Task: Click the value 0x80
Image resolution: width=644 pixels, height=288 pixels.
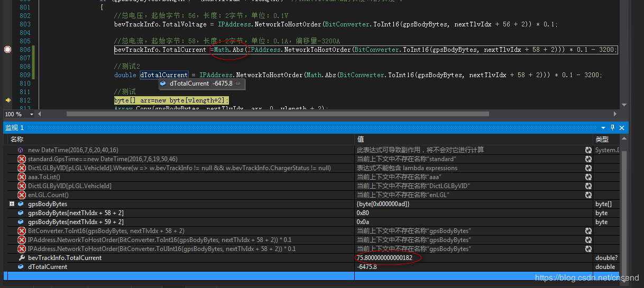Action: (x=363, y=213)
